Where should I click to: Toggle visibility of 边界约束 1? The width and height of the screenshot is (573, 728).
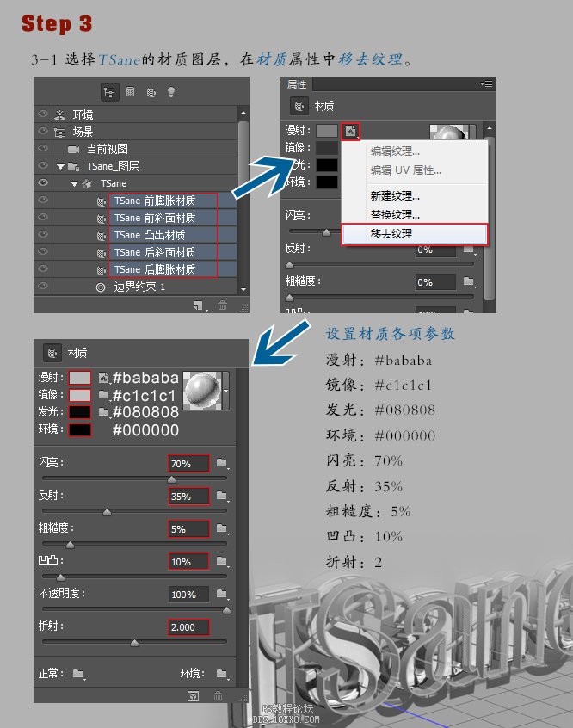(x=43, y=286)
